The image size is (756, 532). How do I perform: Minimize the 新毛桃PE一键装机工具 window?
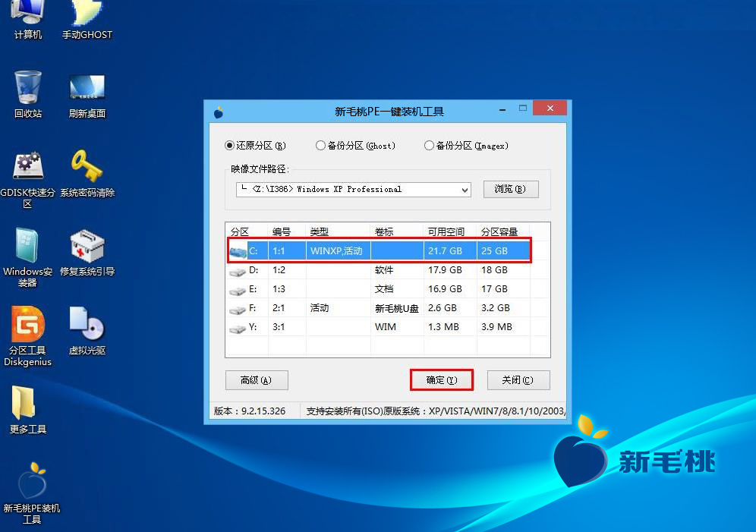pyautogui.click(x=502, y=109)
